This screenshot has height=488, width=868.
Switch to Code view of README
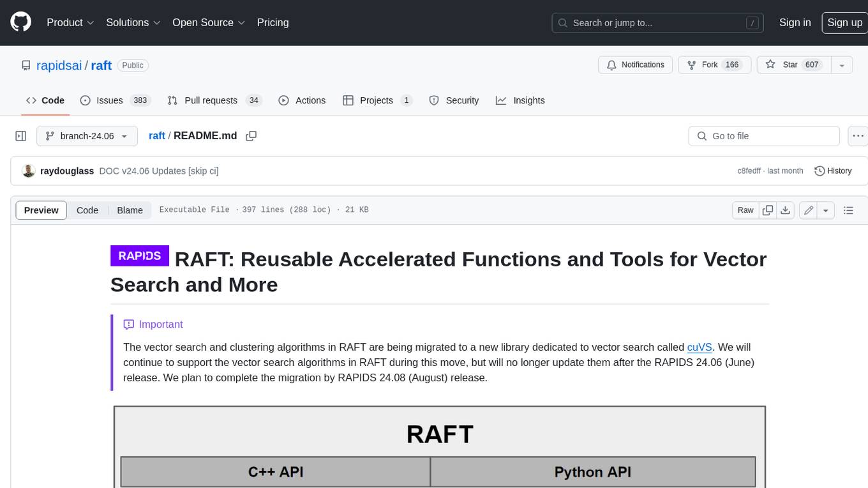click(x=87, y=210)
